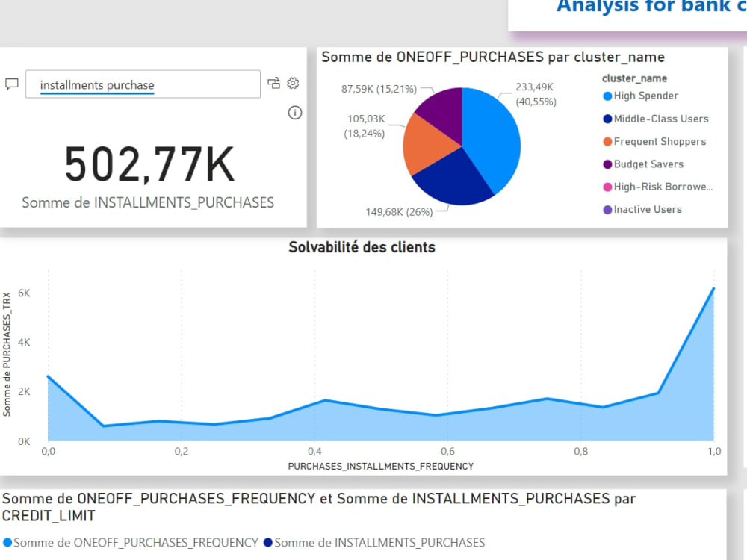This screenshot has width=747, height=560.
Task: Click the 'Somme de INSTALLMENTS_PURCHASES' card label
Action: click(x=148, y=202)
